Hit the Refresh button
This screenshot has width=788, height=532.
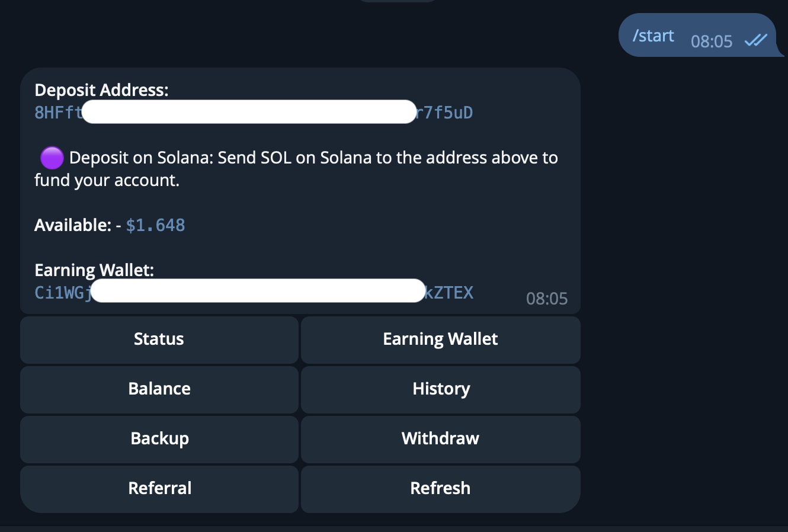[x=440, y=489]
